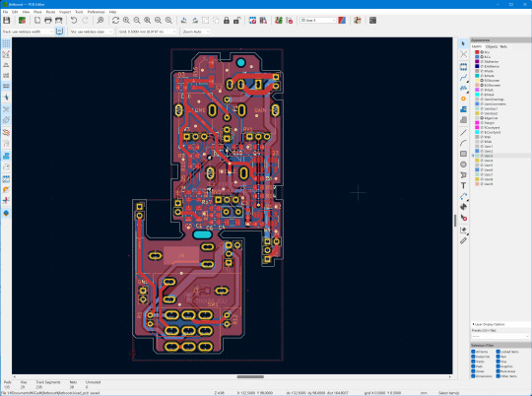Toggle auto track width button
The image size is (532, 396).
[59, 32]
